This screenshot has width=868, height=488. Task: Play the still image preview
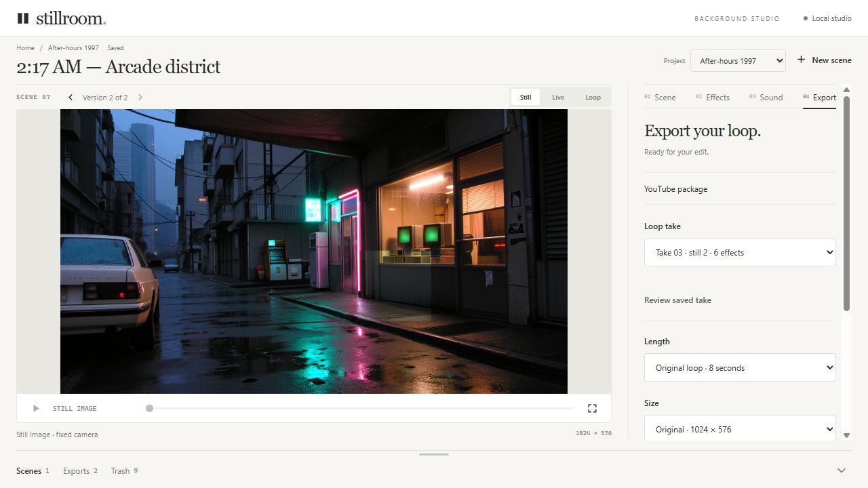pyautogui.click(x=36, y=408)
